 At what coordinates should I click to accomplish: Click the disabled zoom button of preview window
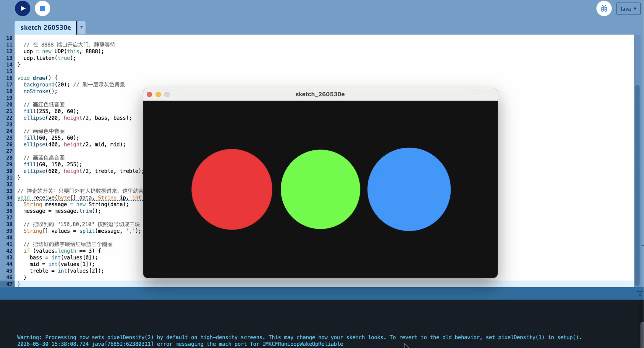pyautogui.click(x=167, y=94)
